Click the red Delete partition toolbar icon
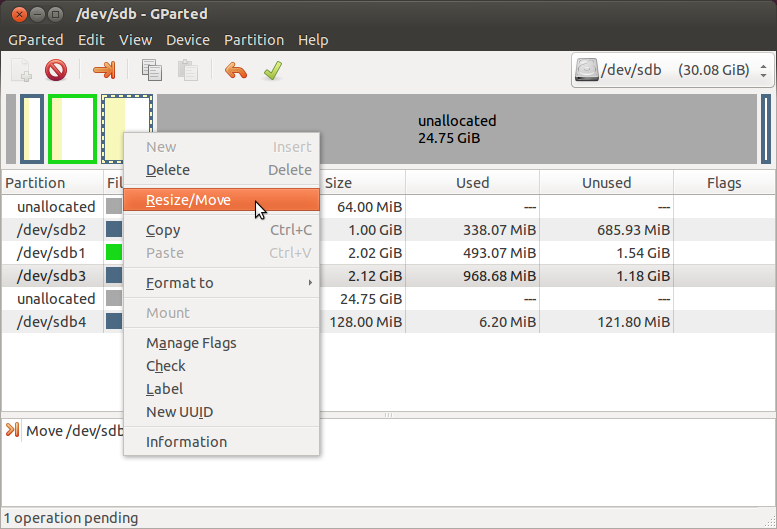 coord(56,70)
